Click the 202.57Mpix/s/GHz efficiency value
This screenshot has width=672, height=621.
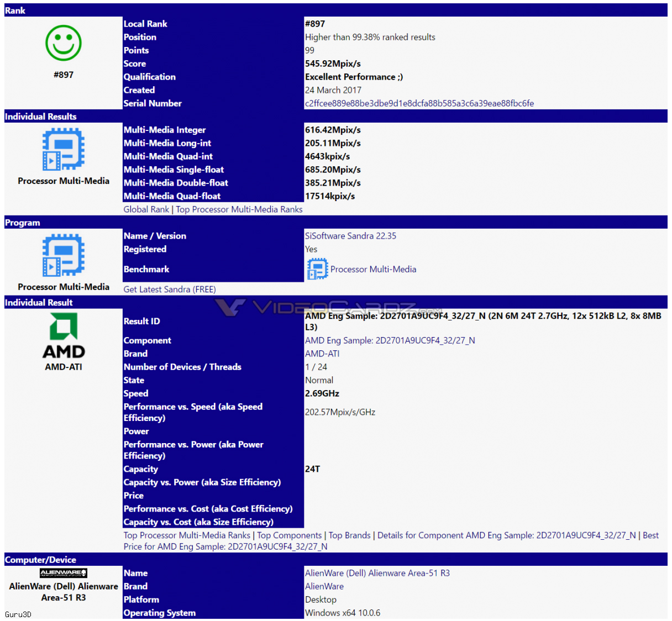coord(340,412)
